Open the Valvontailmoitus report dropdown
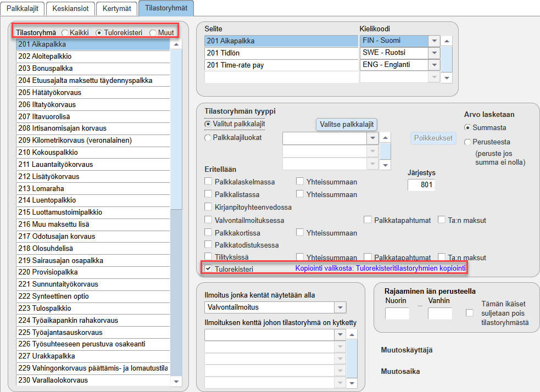This screenshot has height=392, width=540. (340, 307)
